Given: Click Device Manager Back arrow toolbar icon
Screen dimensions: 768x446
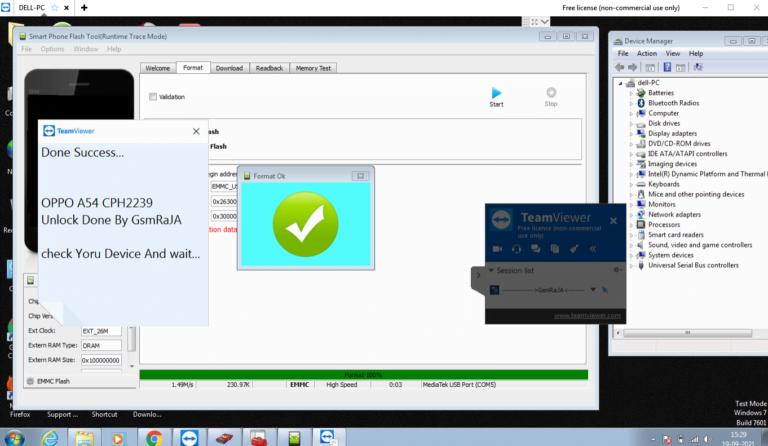Looking at the screenshot, I should click(620, 67).
